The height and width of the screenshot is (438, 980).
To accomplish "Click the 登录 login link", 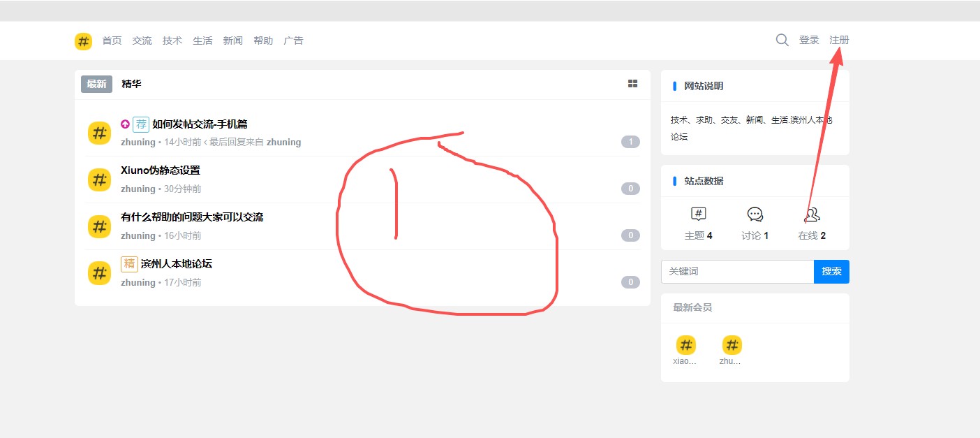I will click(x=809, y=40).
